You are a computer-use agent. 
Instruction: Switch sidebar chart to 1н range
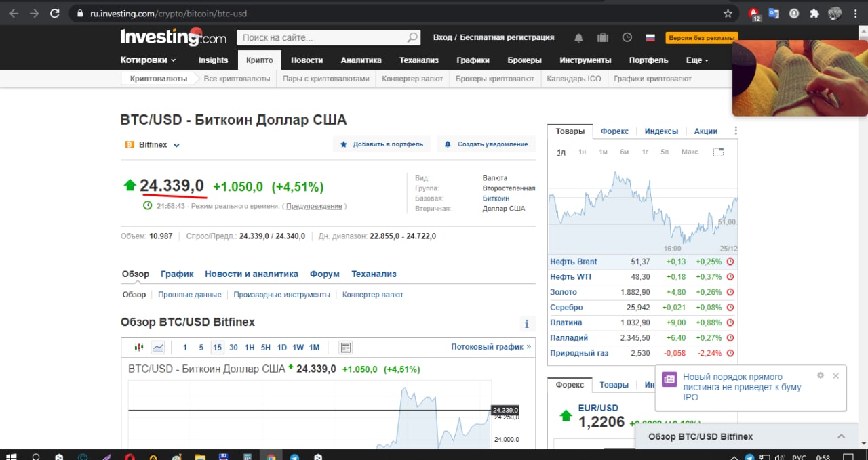coord(582,152)
